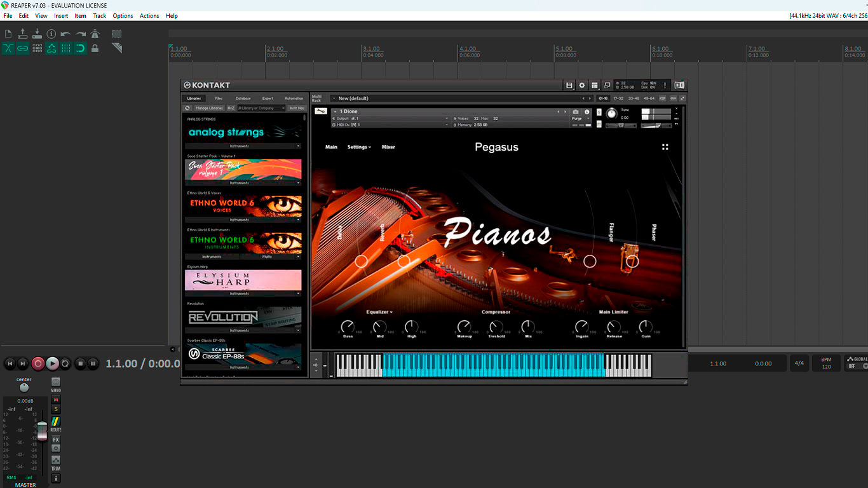The width and height of the screenshot is (868, 488).
Task: Open the File menu
Action: [x=8, y=16]
